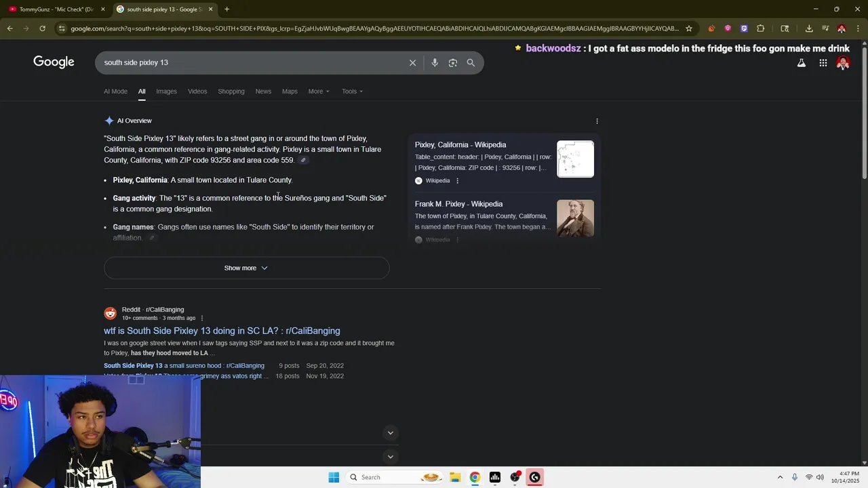This screenshot has width=868, height=488.
Task: Expand the AI Overview with Show more
Action: click(x=246, y=268)
